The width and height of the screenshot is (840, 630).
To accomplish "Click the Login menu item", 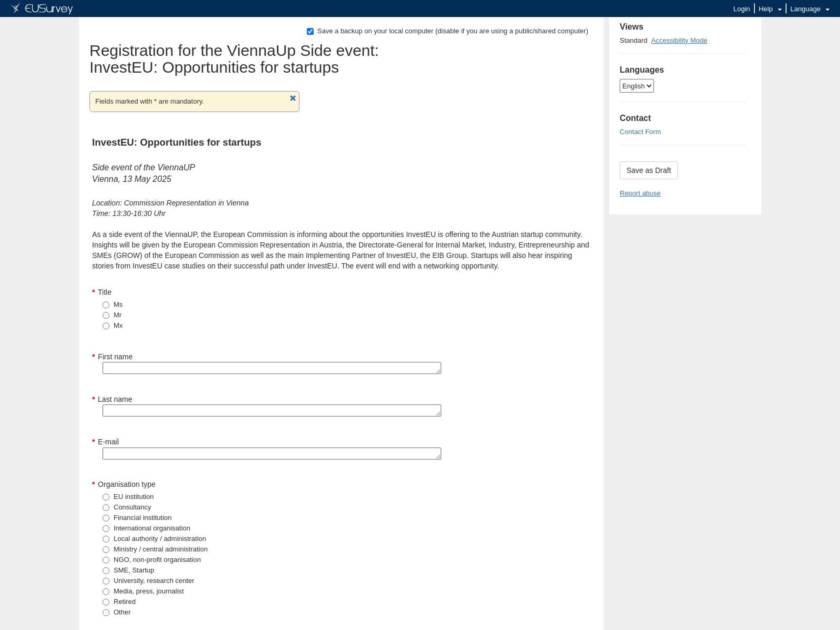I will 741,8.
